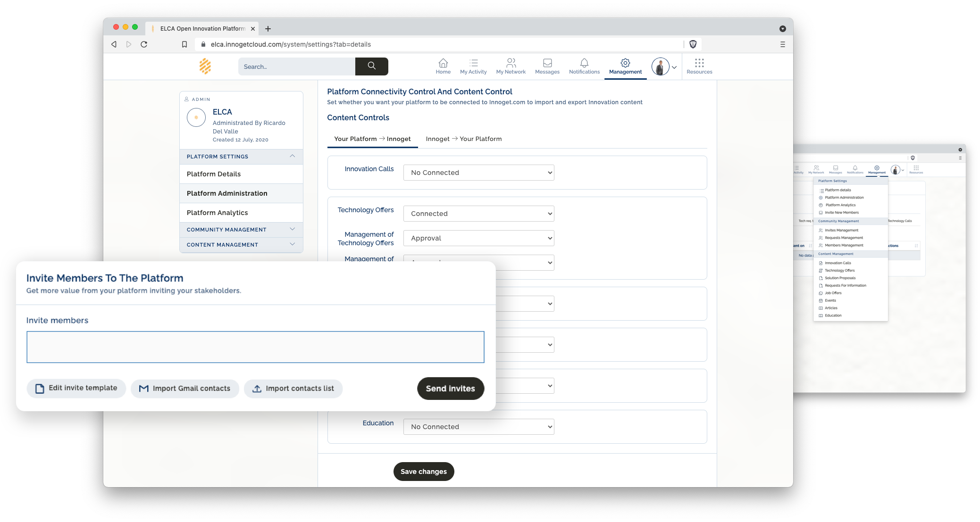Open Platform Administration in sidebar
This screenshot has height=522, width=980.
point(241,193)
